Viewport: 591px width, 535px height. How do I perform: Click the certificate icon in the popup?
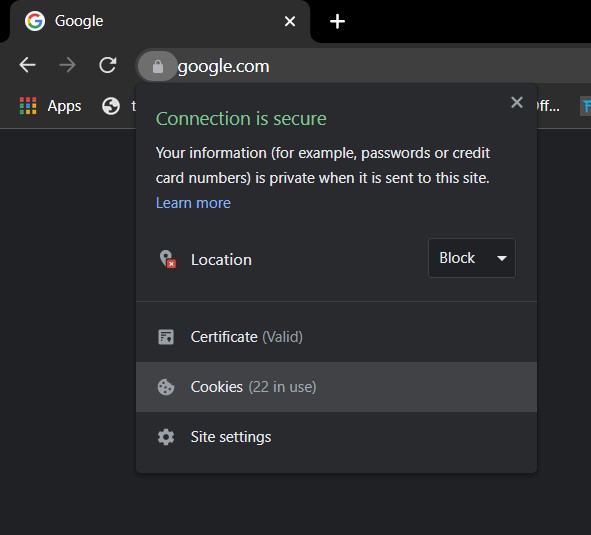(x=166, y=337)
